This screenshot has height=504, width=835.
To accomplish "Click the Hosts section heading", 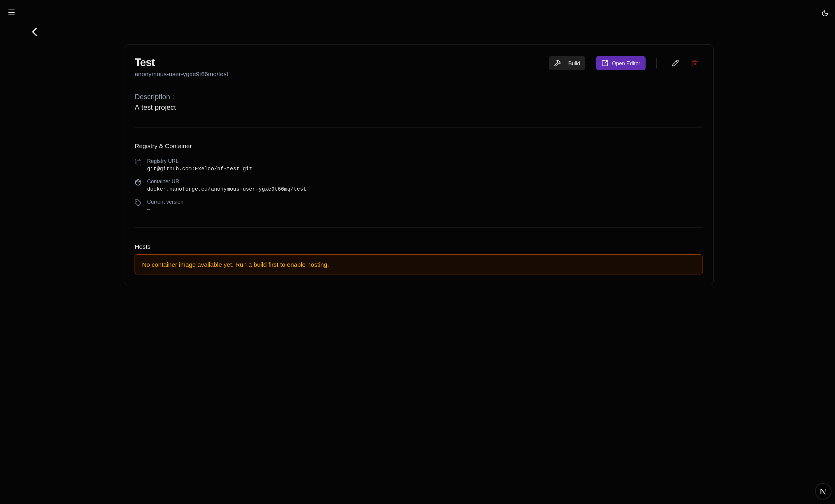I will pos(142,247).
